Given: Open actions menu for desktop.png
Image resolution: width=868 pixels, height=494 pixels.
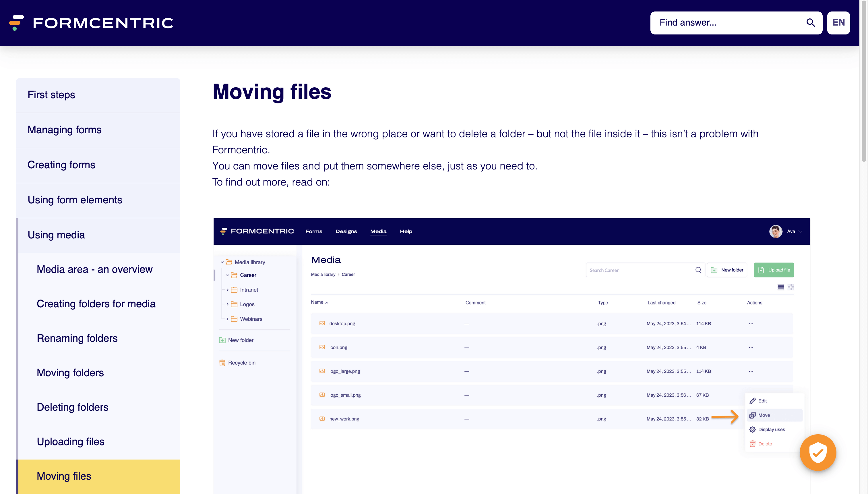Looking at the screenshot, I should [x=751, y=324].
